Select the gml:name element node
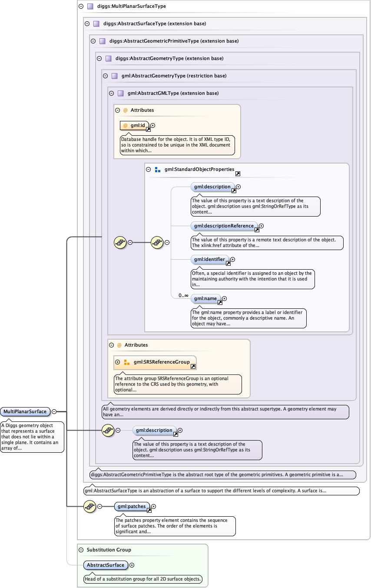Screen dimensions: 371x588 tap(205, 298)
